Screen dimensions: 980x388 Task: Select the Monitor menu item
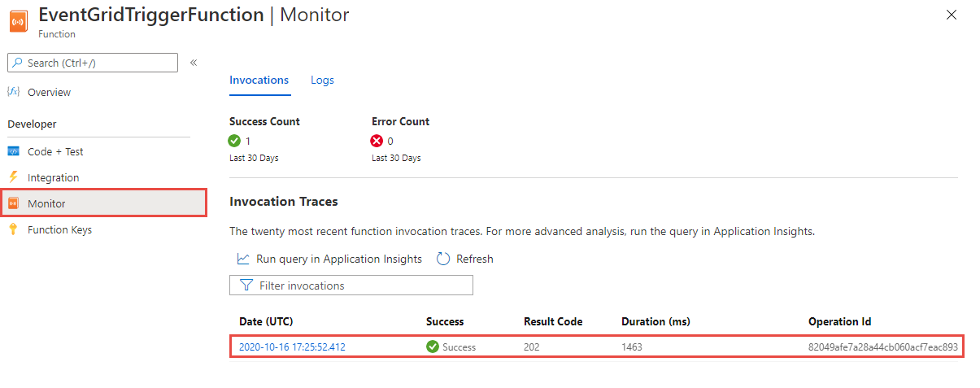coord(46,203)
